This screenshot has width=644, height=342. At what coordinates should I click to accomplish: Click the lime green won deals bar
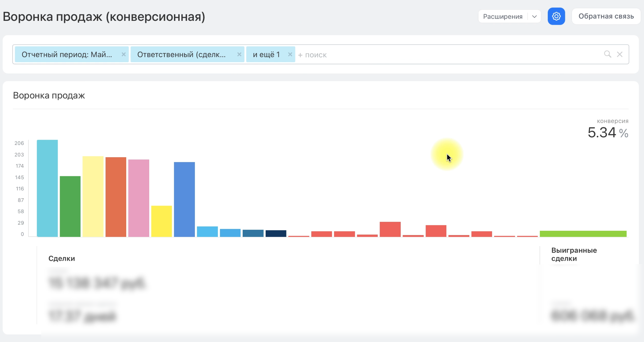(583, 234)
